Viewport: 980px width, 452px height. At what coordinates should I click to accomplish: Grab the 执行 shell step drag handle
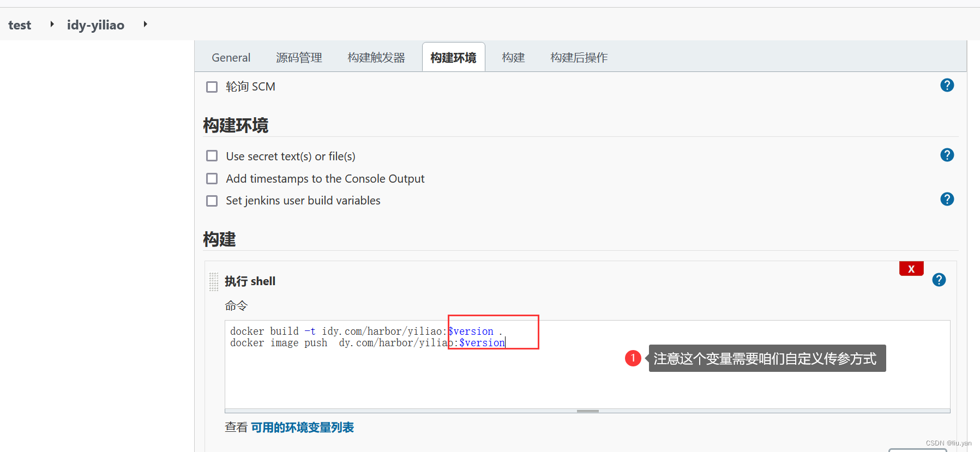213,281
